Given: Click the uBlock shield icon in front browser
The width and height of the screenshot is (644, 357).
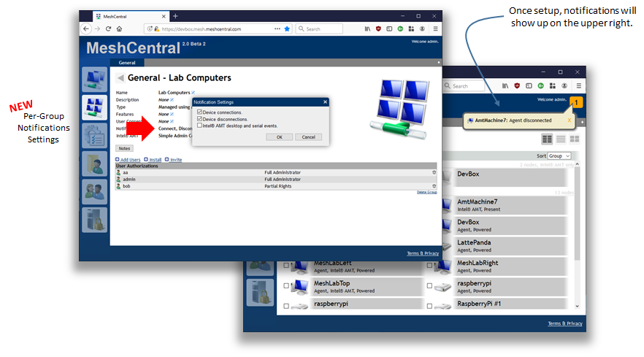Looking at the screenshot, I should point(378,28).
